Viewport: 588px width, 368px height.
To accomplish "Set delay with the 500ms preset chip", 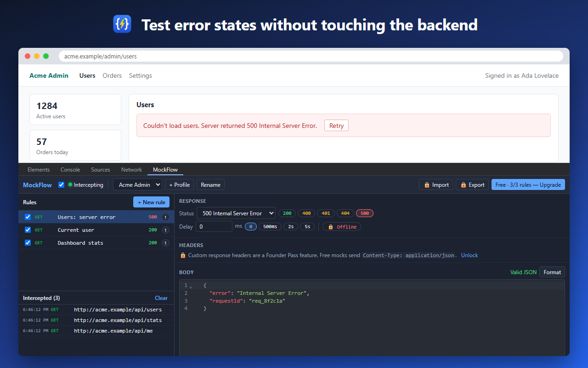I will click(270, 227).
